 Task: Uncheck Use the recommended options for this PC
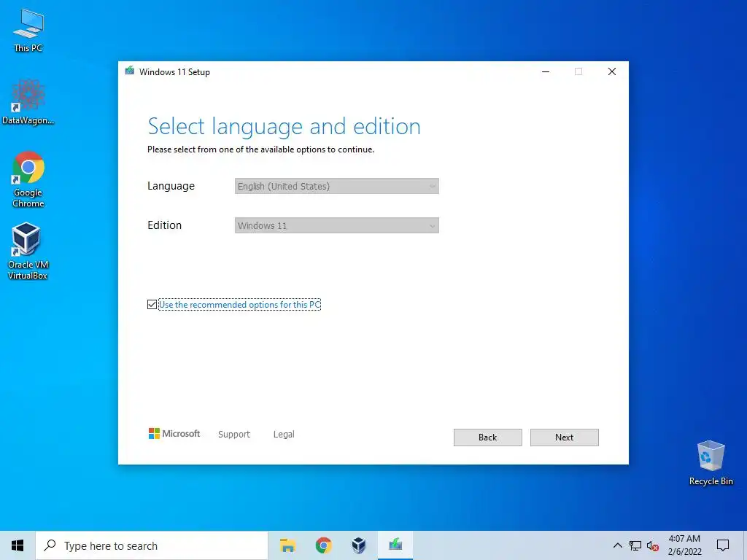[x=152, y=304]
